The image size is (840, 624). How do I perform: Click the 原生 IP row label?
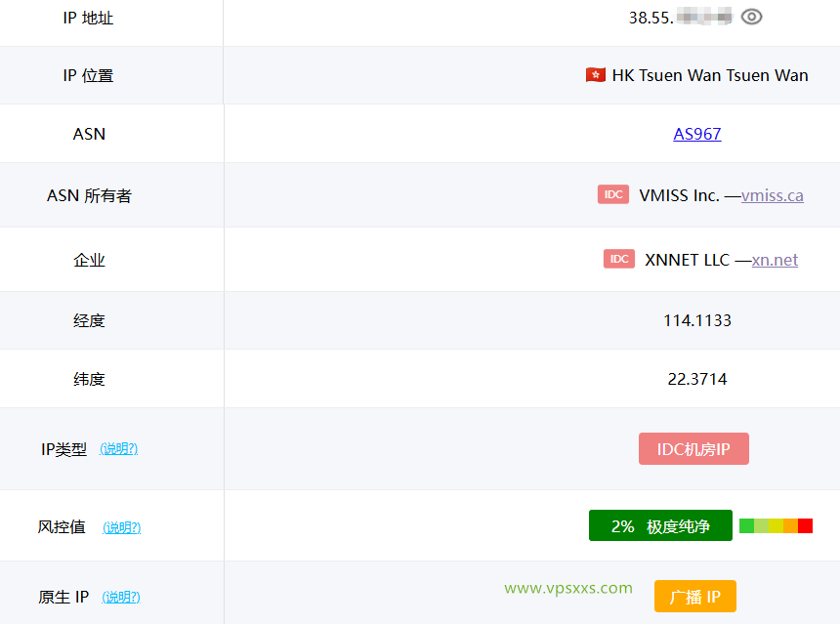point(63,597)
